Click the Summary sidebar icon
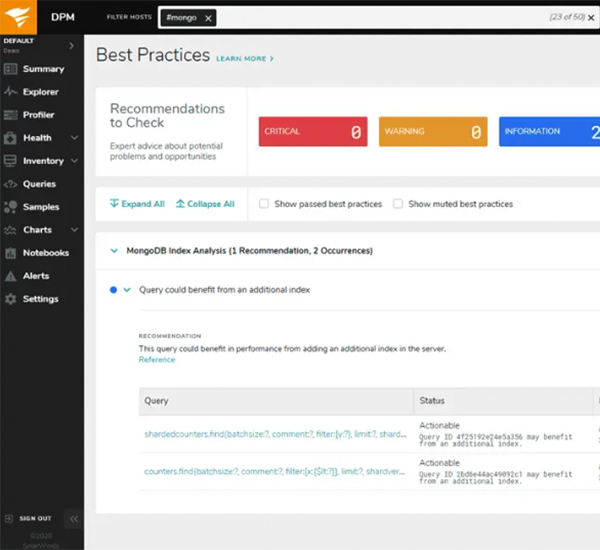The image size is (600, 550). (10, 69)
